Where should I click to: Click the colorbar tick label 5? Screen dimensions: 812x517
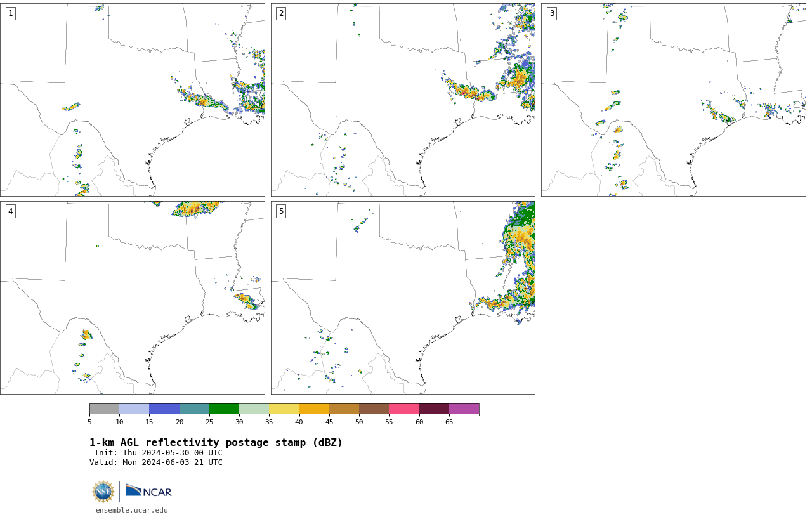click(89, 422)
